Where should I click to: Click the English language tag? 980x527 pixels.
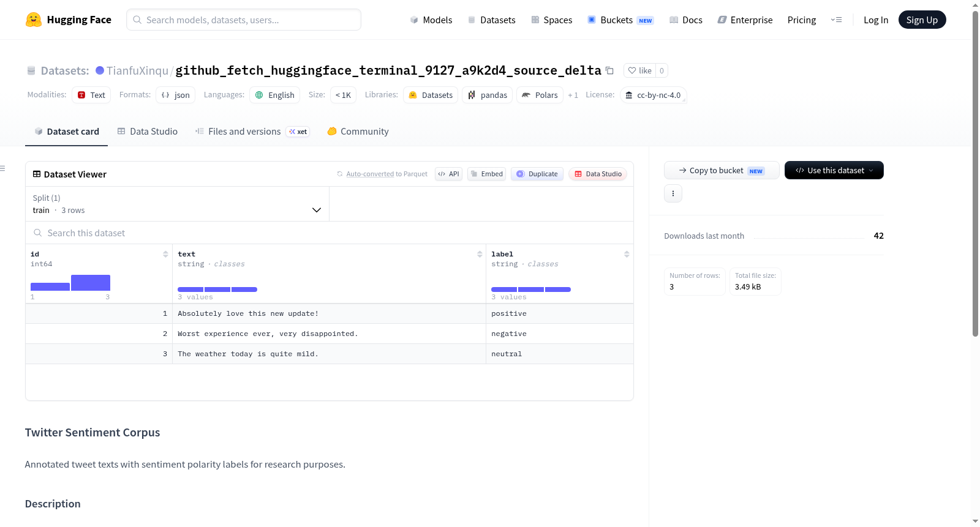coord(274,95)
